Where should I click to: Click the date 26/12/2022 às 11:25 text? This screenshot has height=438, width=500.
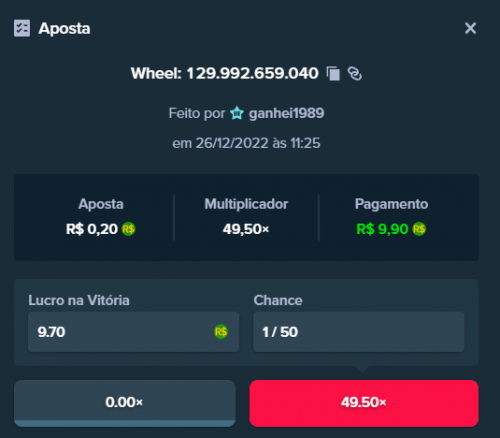(x=246, y=143)
